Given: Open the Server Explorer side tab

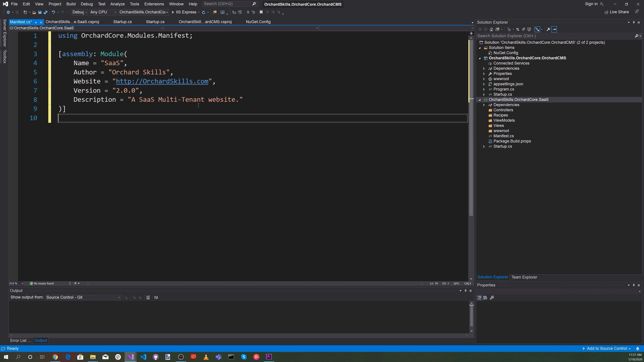Looking at the screenshot, I should tap(5, 33).
